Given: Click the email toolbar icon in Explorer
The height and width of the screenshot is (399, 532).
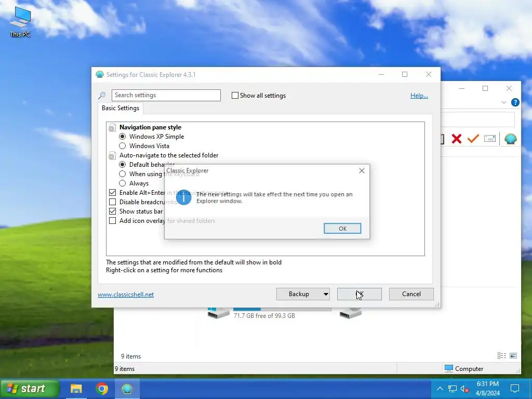Looking at the screenshot, I should click(x=489, y=138).
